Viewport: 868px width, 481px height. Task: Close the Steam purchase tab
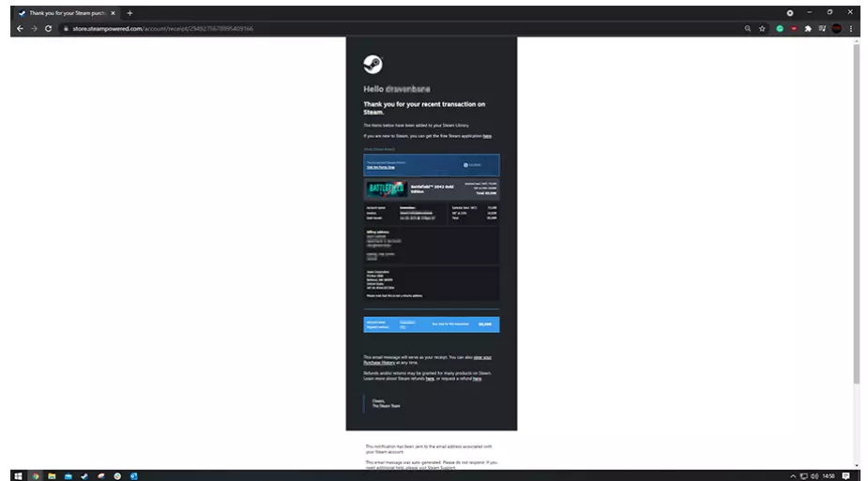(x=113, y=13)
